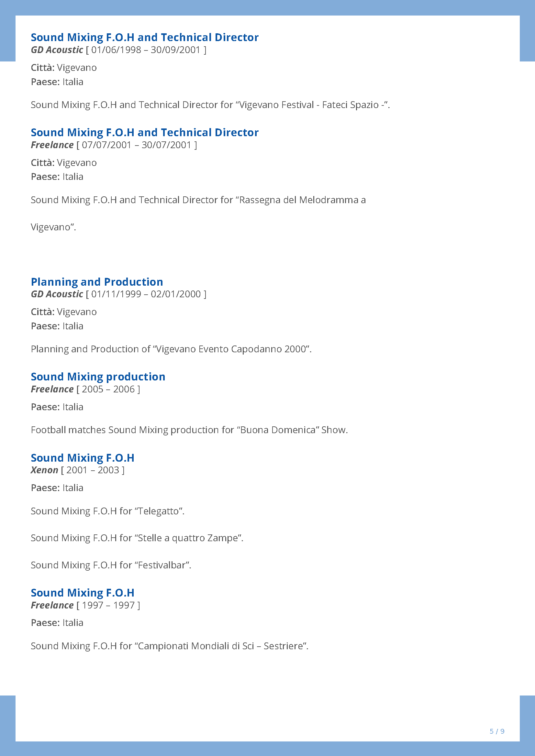
Task: Click the first Sound Mixing F.O.H and Technical Director heading
Action: pyautogui.click(x=145, y=37)
